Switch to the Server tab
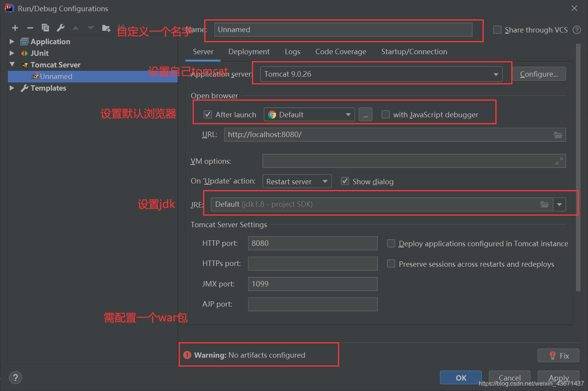The height and width of the screenshot is (391, 588). pyautogui.click(x=203, y=52)
